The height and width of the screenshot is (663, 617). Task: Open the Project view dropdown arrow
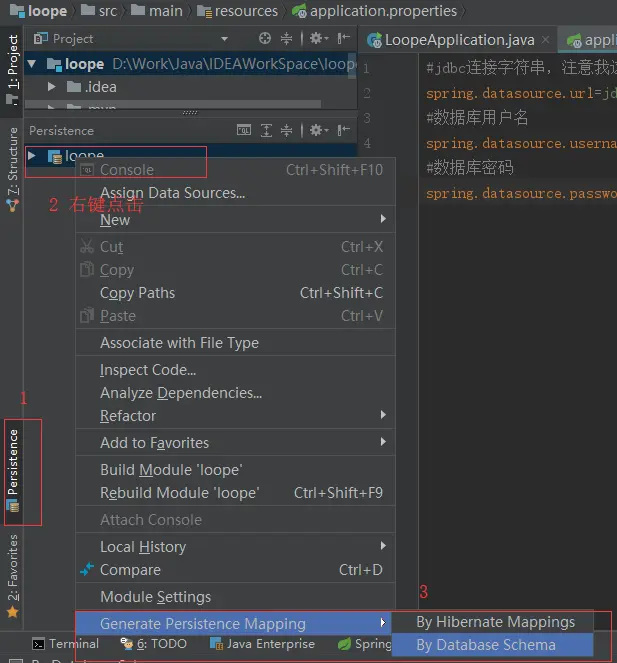tap(225, 39)
